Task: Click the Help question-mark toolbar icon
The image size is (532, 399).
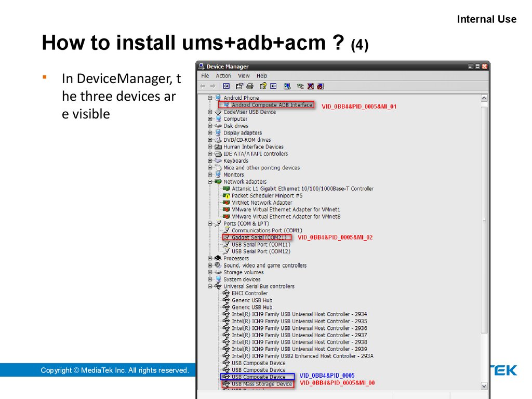Action: pos(263,86)
